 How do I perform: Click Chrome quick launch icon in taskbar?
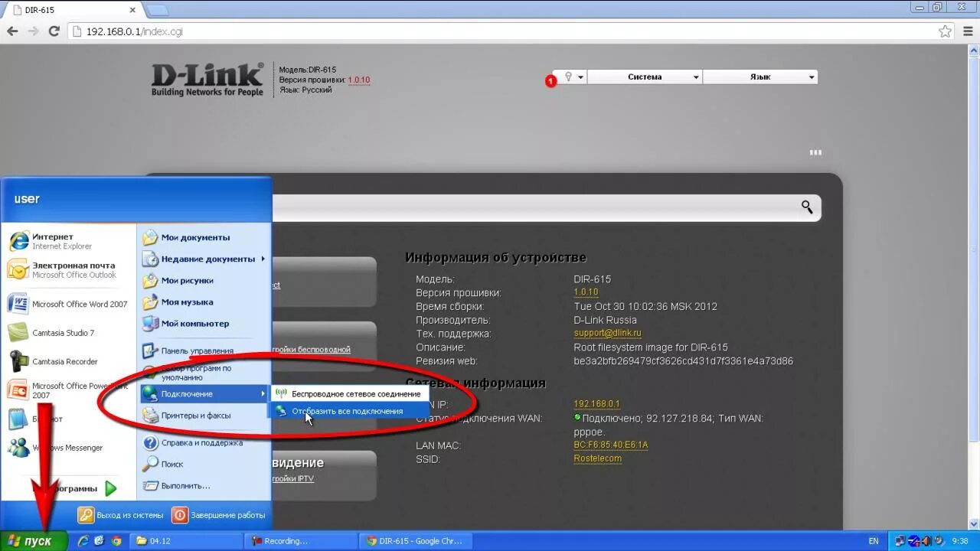pos(116,541)
